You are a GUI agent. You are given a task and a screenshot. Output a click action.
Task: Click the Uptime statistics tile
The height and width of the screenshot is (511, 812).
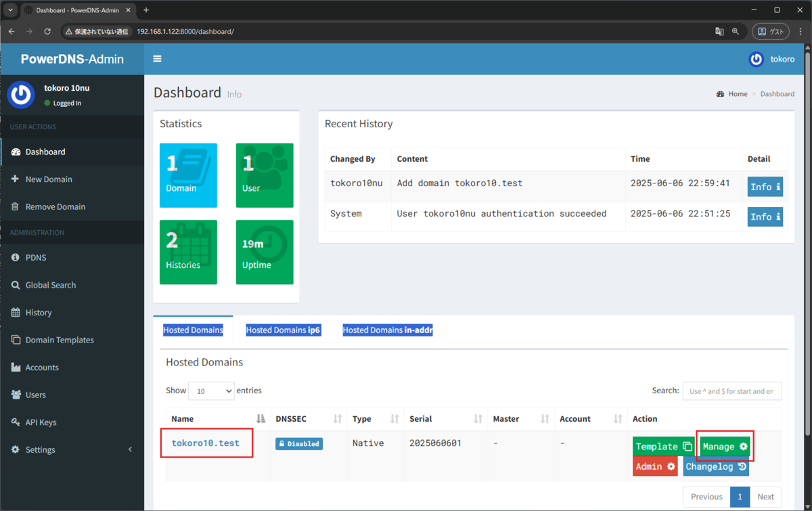(265, 252)
